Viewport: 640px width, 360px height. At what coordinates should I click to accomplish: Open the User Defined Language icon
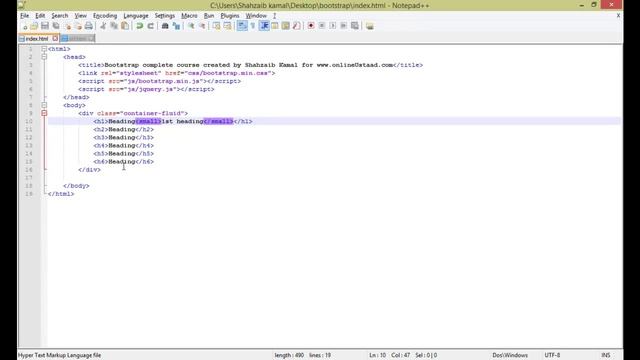pyautogui.click(x=275, y=26)
